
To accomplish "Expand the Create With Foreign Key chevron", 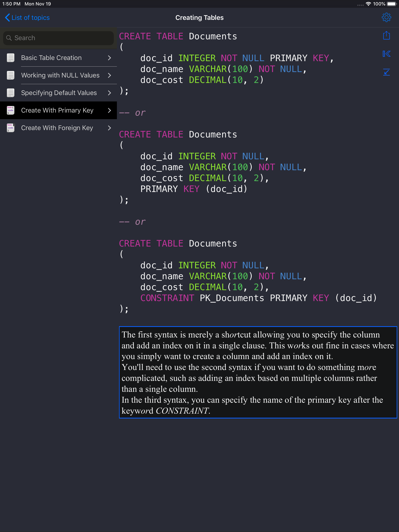I will [110, 128].
